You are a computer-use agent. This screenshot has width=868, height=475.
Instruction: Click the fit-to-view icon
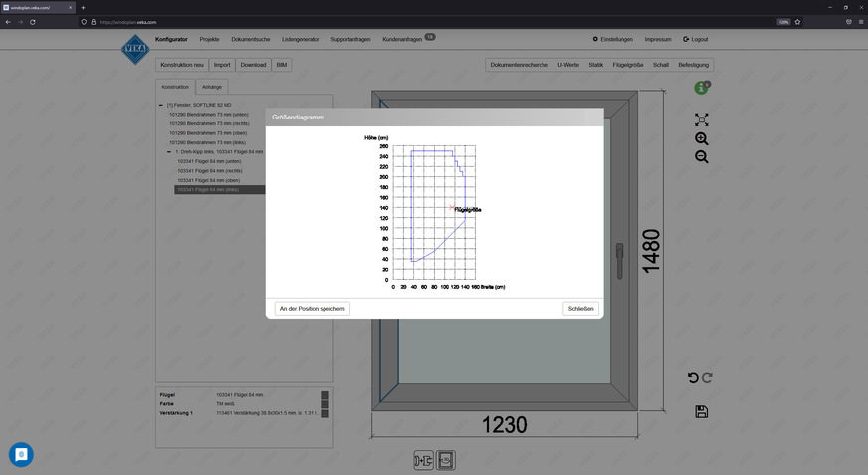(702, 119)
